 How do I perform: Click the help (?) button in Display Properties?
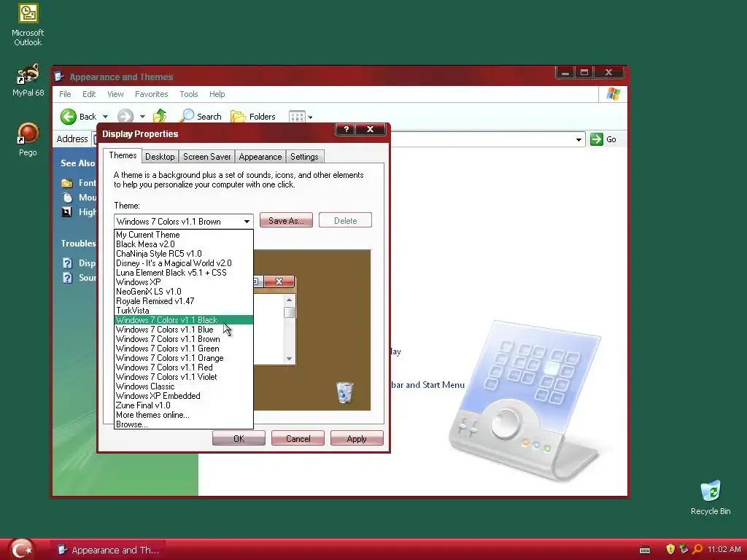point(346,129)
